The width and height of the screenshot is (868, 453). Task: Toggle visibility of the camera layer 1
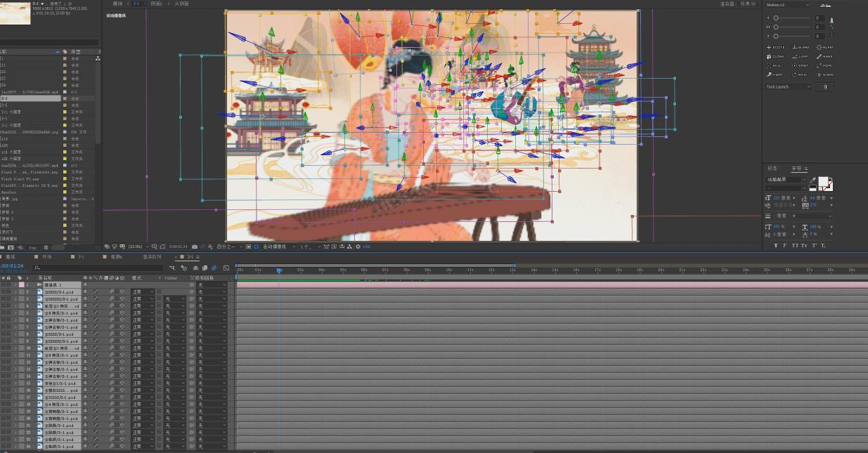tap(4, 285)
